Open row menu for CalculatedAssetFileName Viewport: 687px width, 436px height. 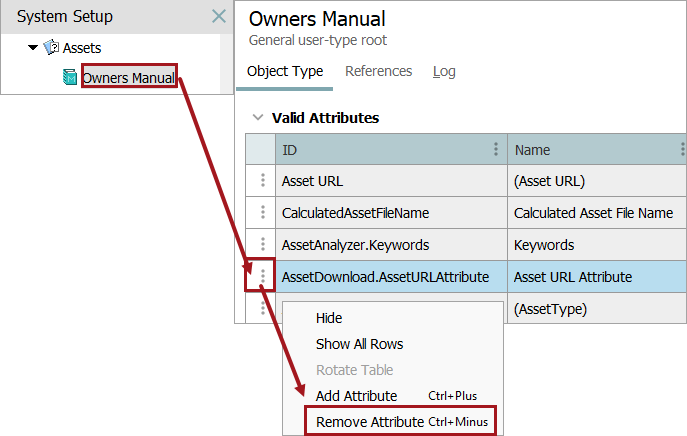[x=263, y=212]
